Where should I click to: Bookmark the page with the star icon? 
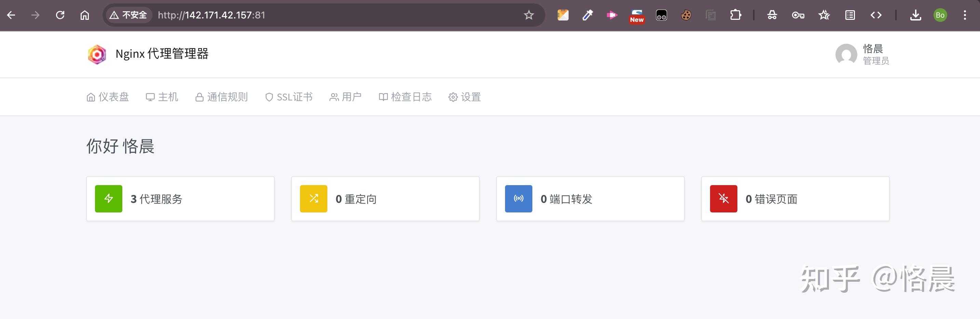pyautogui.click(x=528, y=15)
